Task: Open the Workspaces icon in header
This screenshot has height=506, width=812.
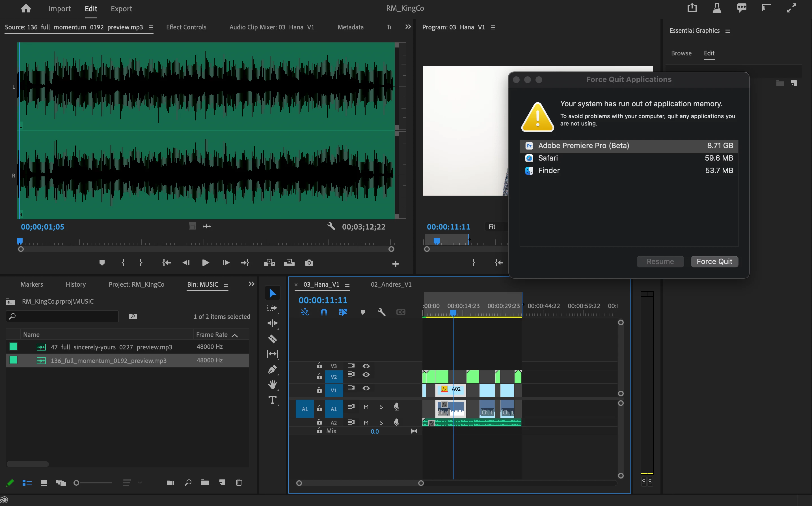Action: [766, 8]
